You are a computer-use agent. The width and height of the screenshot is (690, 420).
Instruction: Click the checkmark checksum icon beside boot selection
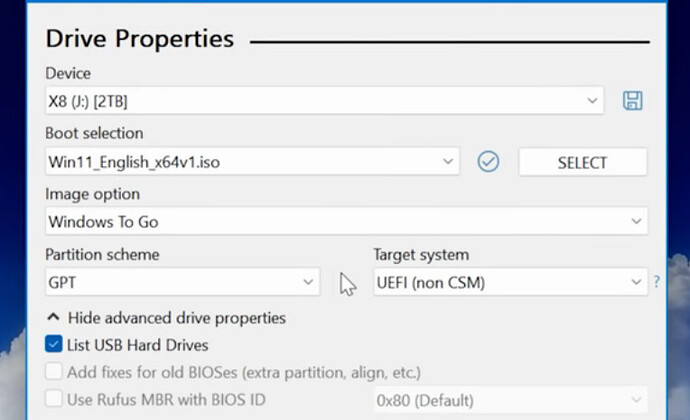pyautogui.click(x=488, y=161)
